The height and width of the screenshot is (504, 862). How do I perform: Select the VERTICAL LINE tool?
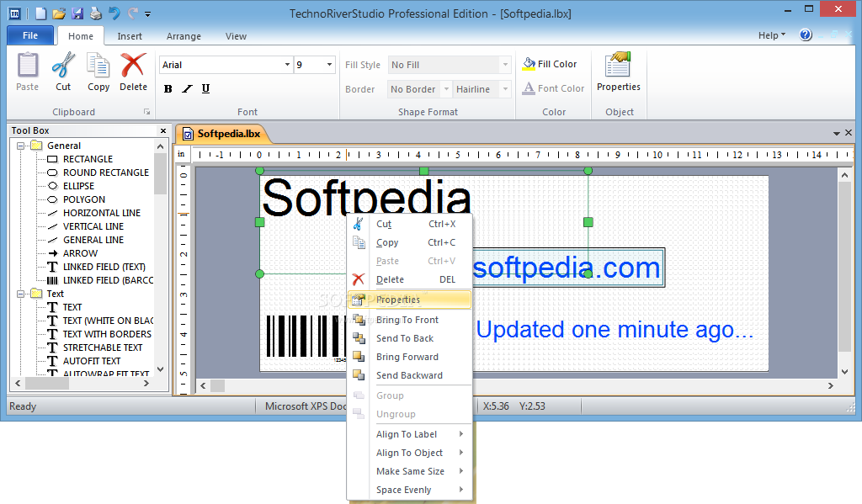tap(93, 226)
